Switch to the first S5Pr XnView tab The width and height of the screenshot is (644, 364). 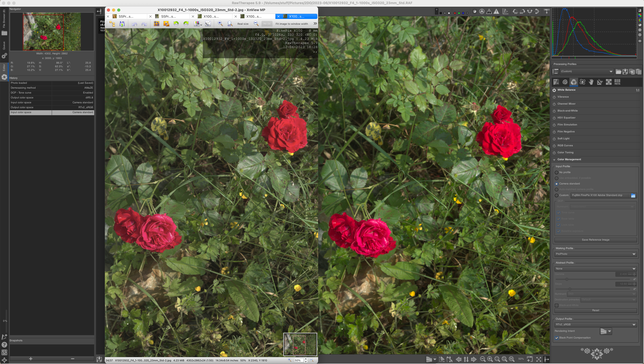[126, 16]
